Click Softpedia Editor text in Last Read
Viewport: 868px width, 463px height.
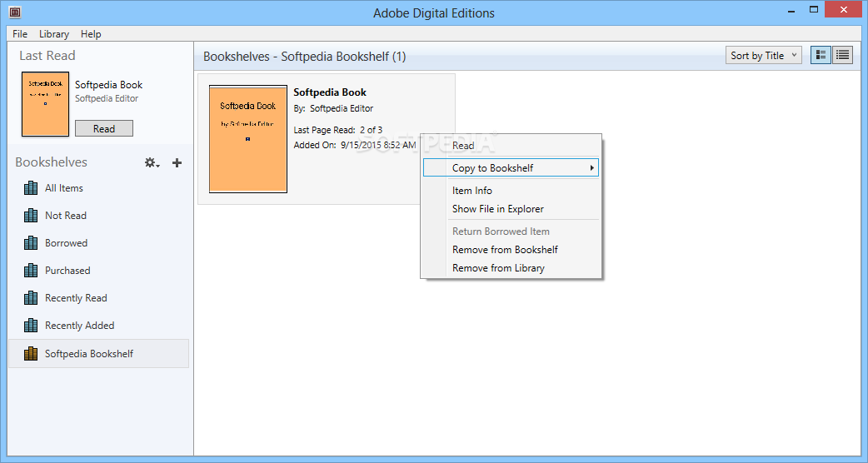click(107, 98)
